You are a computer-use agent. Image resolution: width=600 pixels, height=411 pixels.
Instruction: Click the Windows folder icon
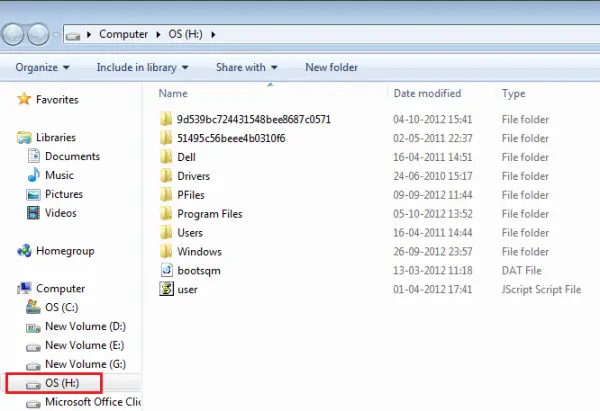[166, 251]
